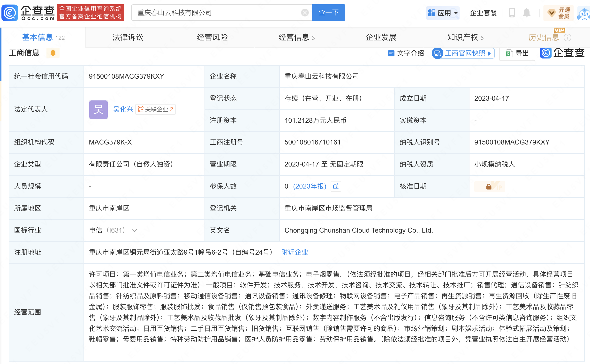Expand the 国标行业 电信 (I631) chevron

135,230
